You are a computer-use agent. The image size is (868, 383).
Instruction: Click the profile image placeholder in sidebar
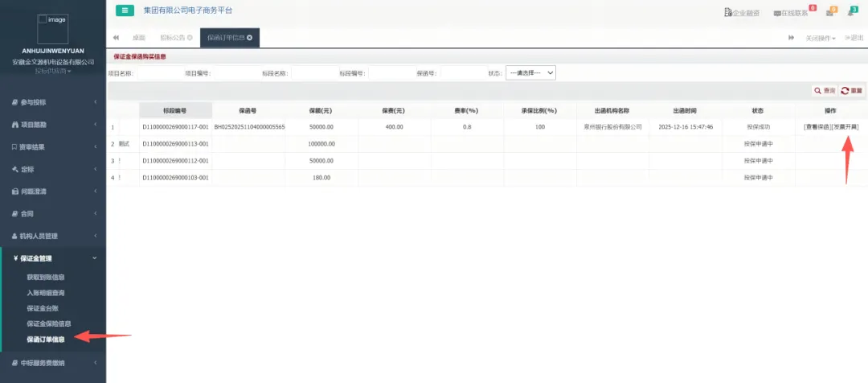[x=52, y=30]
